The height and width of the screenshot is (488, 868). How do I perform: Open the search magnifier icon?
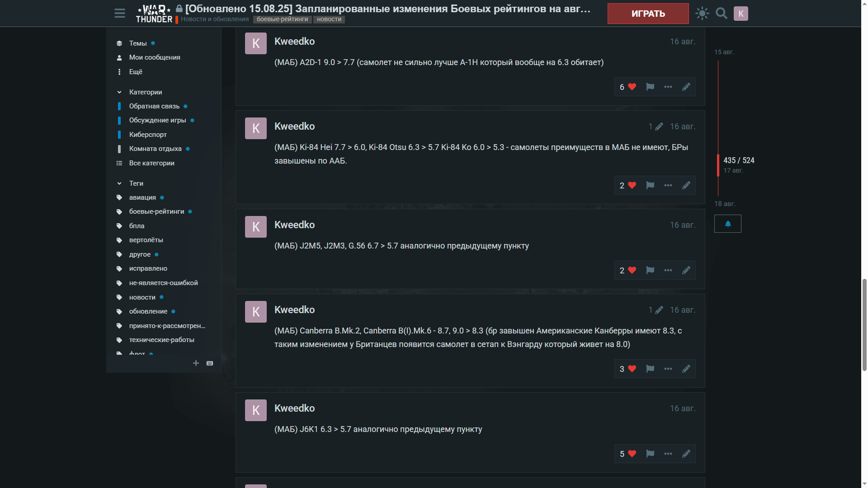pos(722,13)
